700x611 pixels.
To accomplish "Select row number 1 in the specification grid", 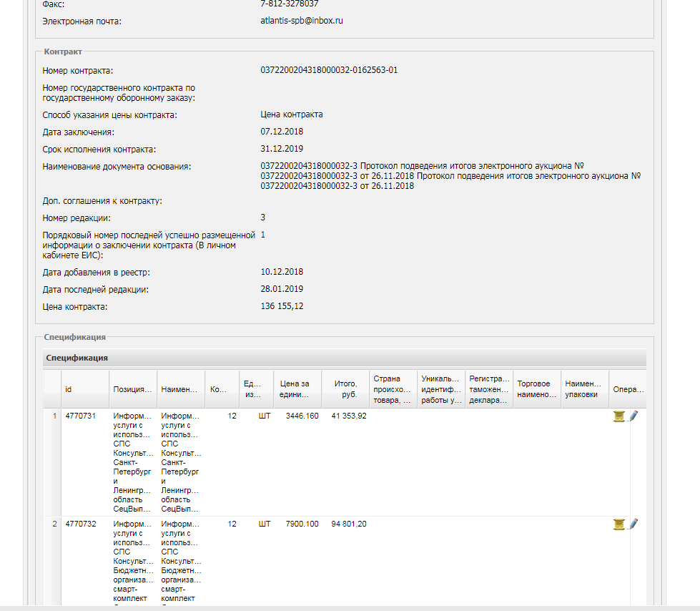I will pyautogui.click(x=55, y=416).
